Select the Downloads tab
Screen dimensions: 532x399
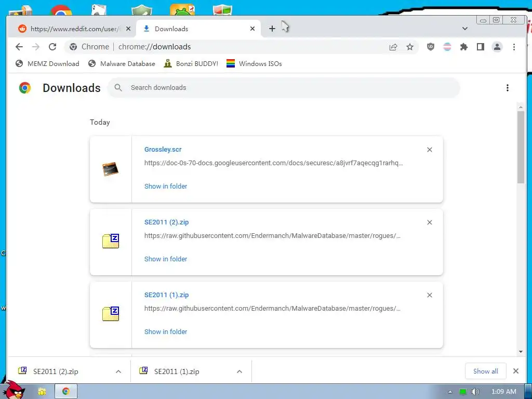198,29
